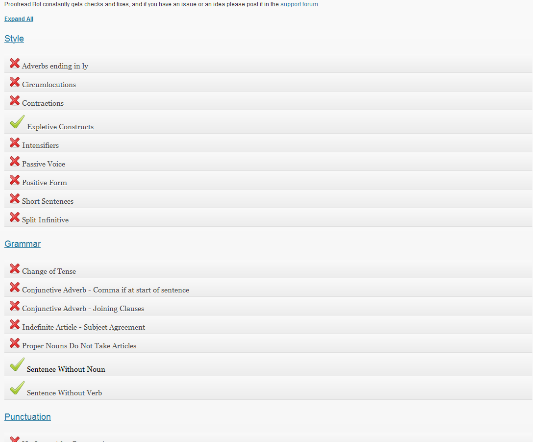
Task: Expand the Positive Form row
Action: (268, 180)
